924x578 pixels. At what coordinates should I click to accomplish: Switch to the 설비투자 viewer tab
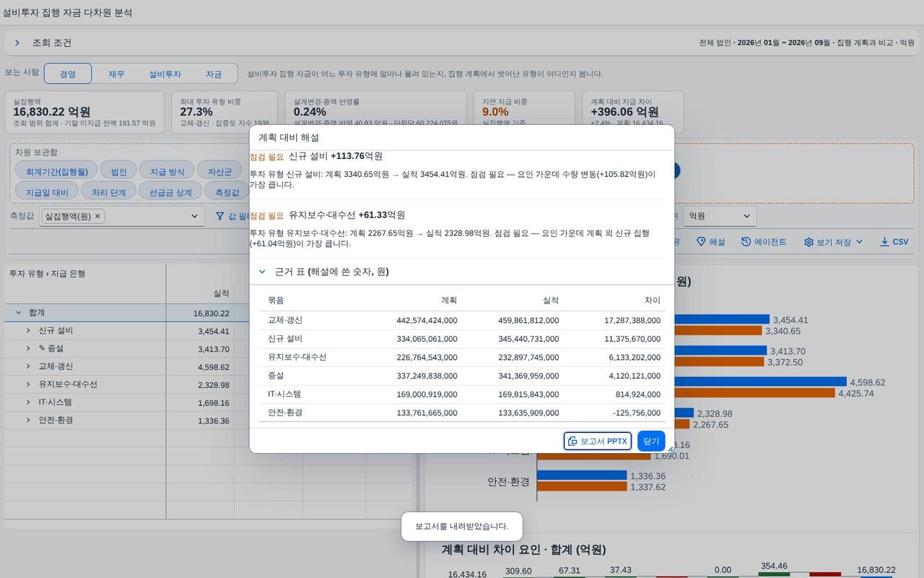click(165, 74)
